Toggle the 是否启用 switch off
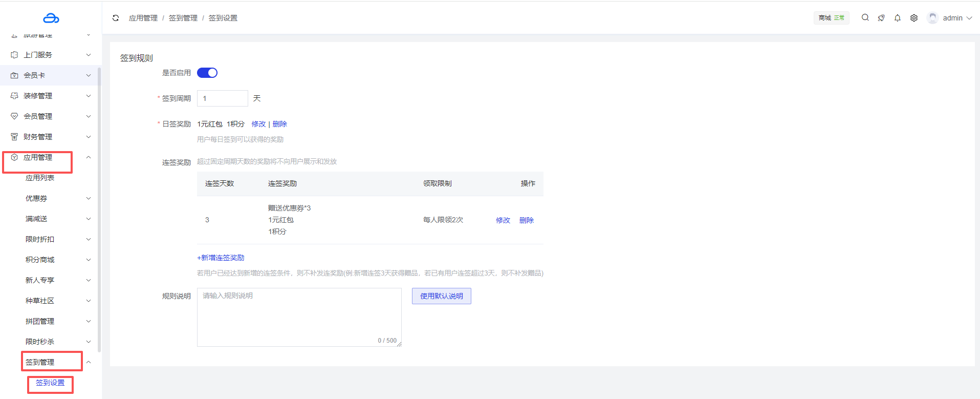The height and width of the screenshot is (399, 980). coord(207,73)
